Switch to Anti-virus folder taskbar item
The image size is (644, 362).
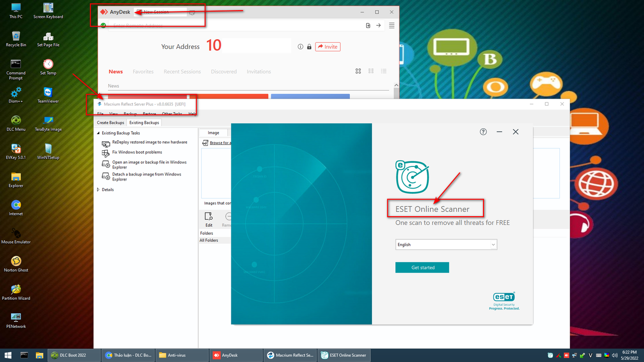tap(181, 355)
